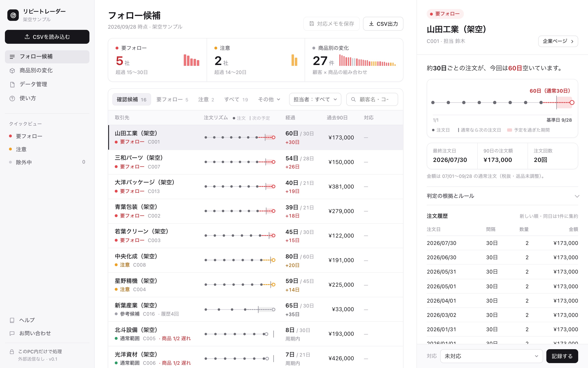Click the file icon beside データ管理
588x368 pixels.
(12, 84)
